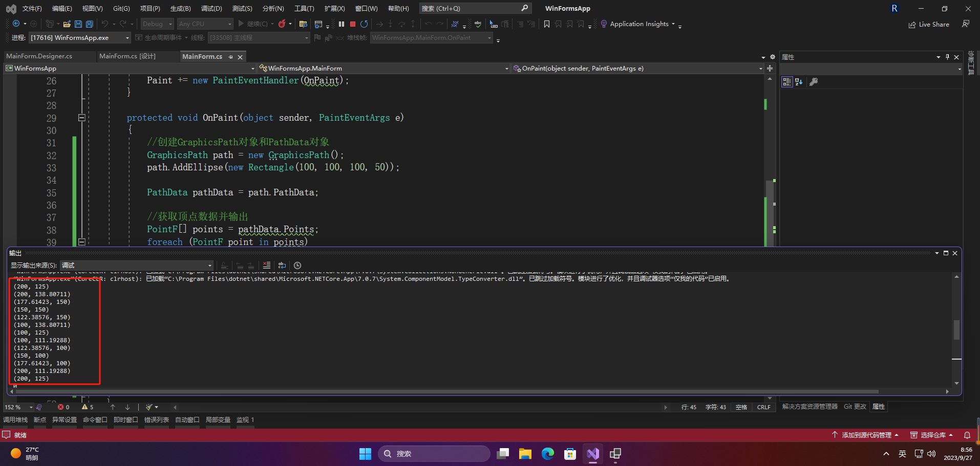Click the Save All icon
980x466 pixels.
[90, 24]
